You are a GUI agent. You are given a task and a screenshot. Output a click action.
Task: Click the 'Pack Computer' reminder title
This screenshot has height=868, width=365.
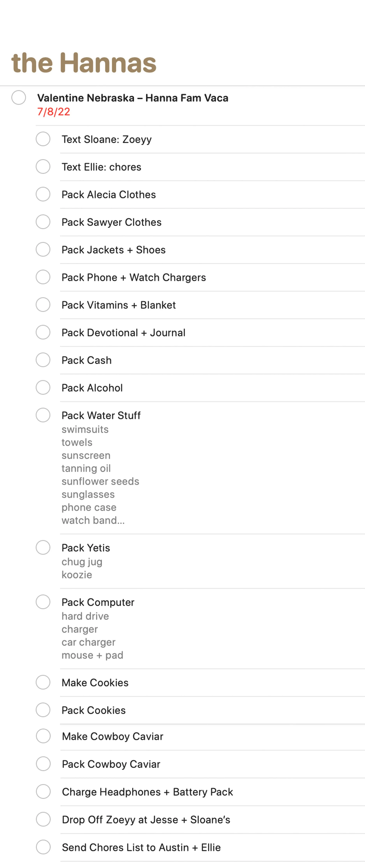tap(98, 602)
